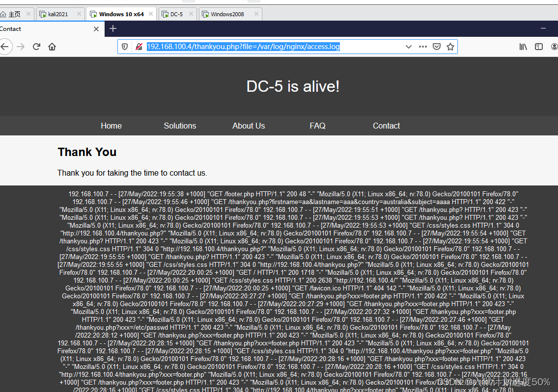Expand the address bar history dropdown
Screen dimensions: 558x392
409,47
